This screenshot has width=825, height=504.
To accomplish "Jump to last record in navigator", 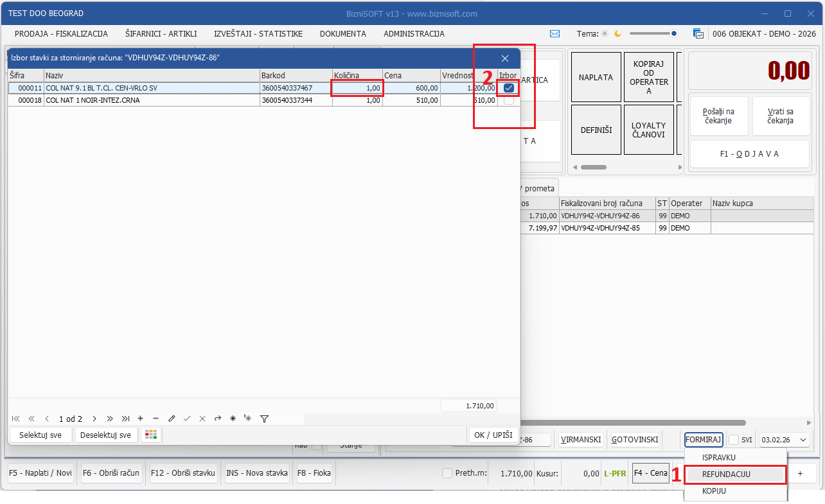I will 125,419.
